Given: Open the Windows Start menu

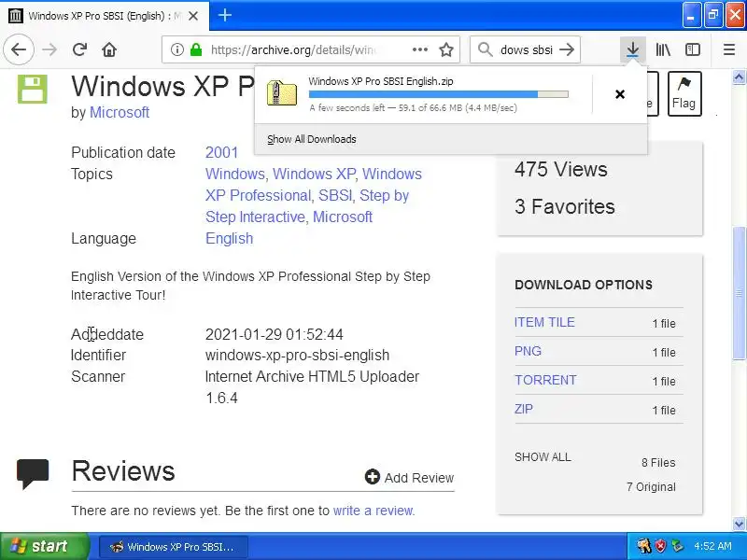Looking at the screenshot, I should 44,546.
